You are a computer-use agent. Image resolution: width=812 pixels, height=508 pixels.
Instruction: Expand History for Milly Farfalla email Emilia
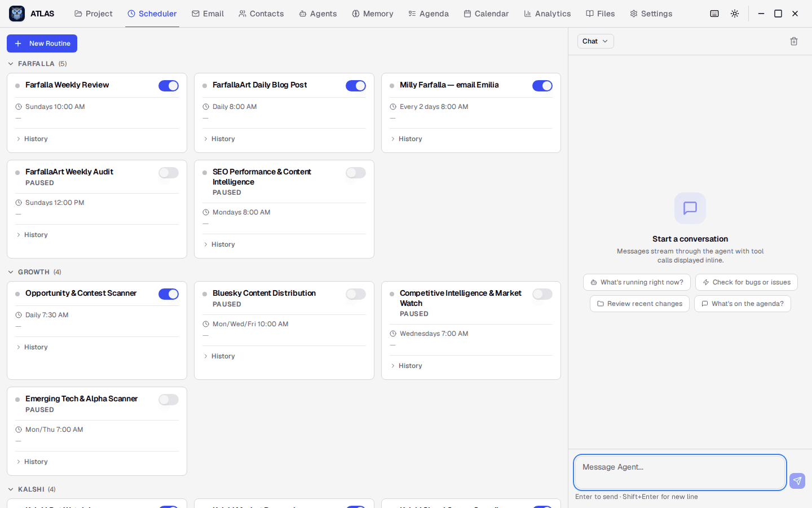tap(406, 139)
